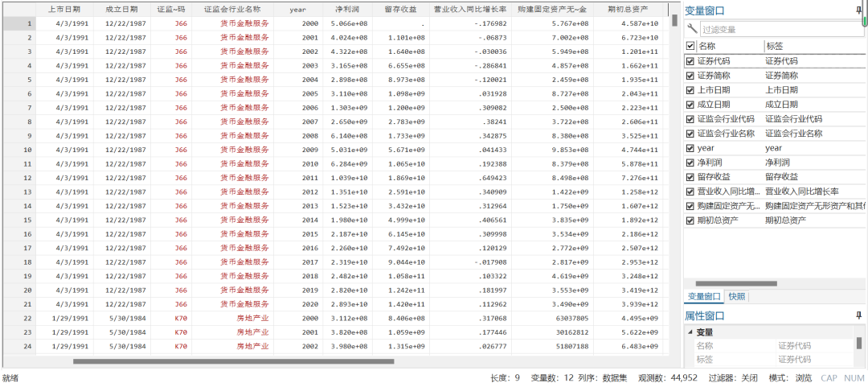Screen dimensions: 868x383
Task: Uncheck the year variable checkbox
Action: [x=690, y=148]
